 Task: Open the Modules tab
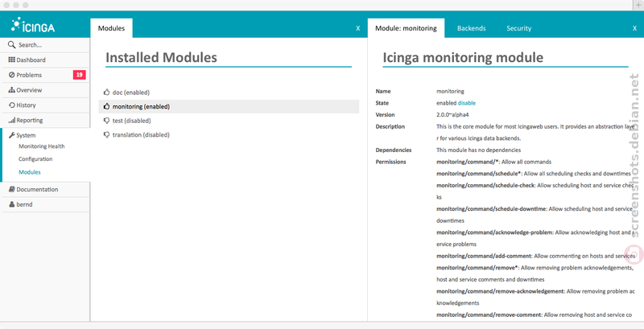[111, 28]
